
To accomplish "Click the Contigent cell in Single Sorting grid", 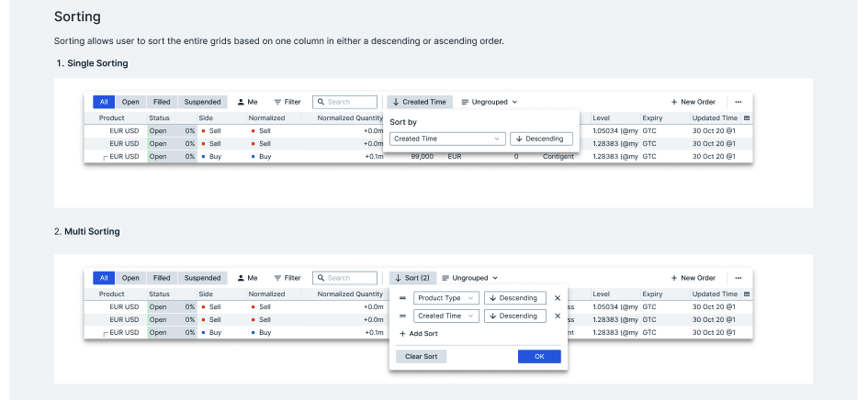I will 558,157.
